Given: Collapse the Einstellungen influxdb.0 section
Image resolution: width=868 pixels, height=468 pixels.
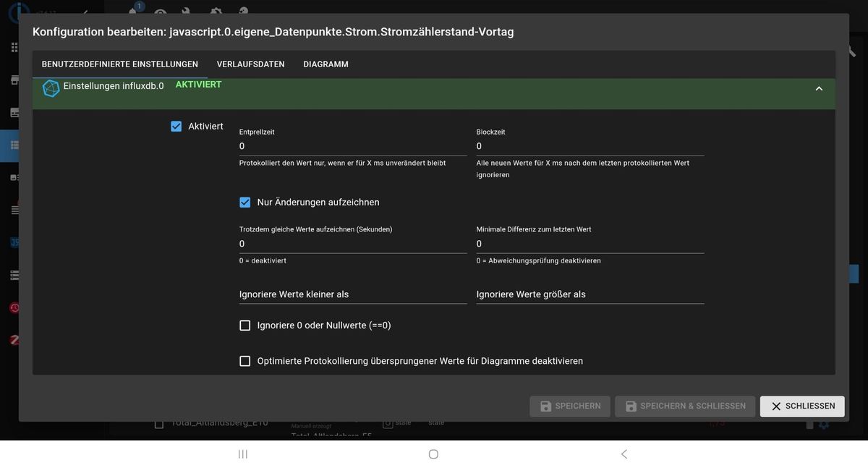Looking at the screenshot, I should click(x=819, y=88).
